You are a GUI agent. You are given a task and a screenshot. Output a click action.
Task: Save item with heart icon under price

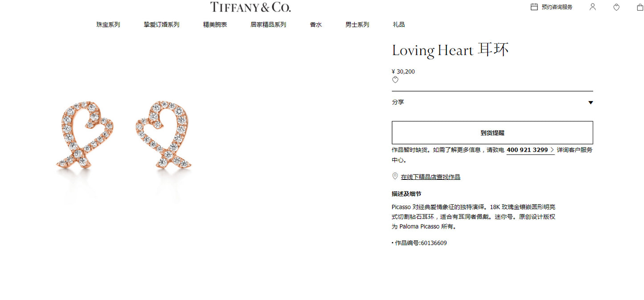click(395, 80)
